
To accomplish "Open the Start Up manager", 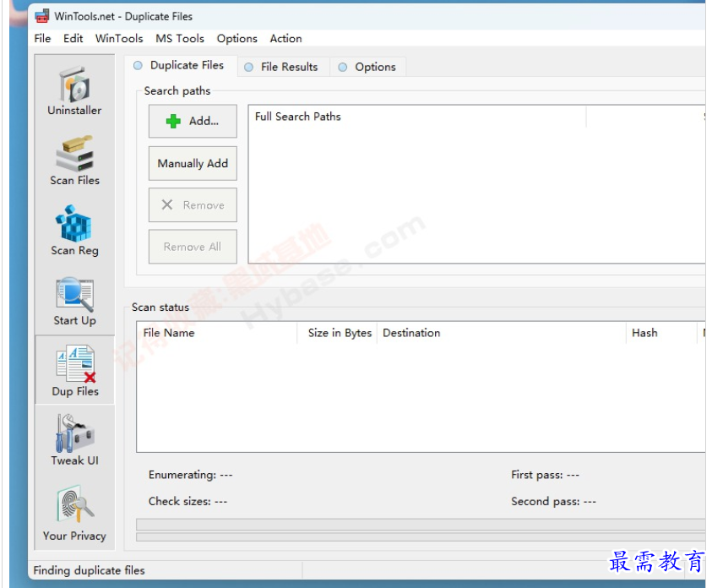I will 74,301.
